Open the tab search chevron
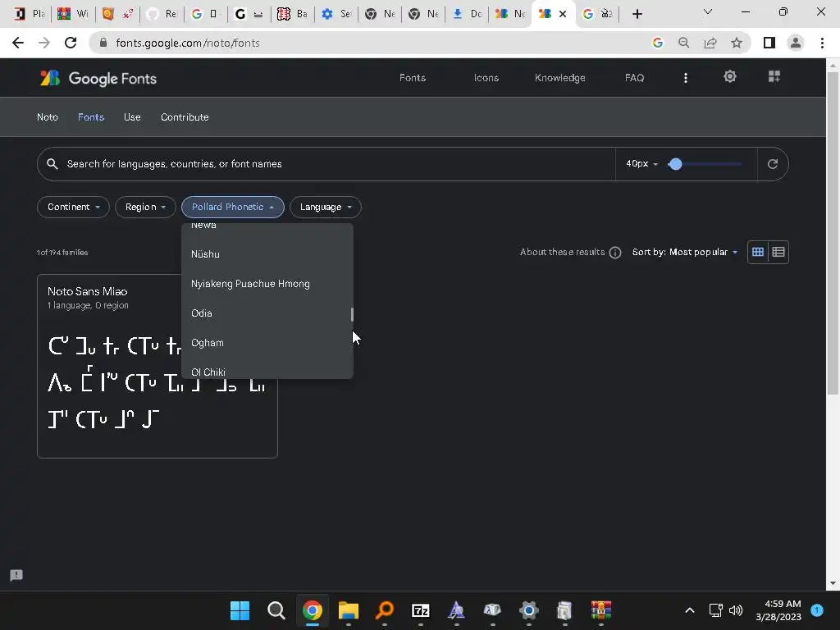Viewport: 840px width, 630px height. [x=708, y=11]
